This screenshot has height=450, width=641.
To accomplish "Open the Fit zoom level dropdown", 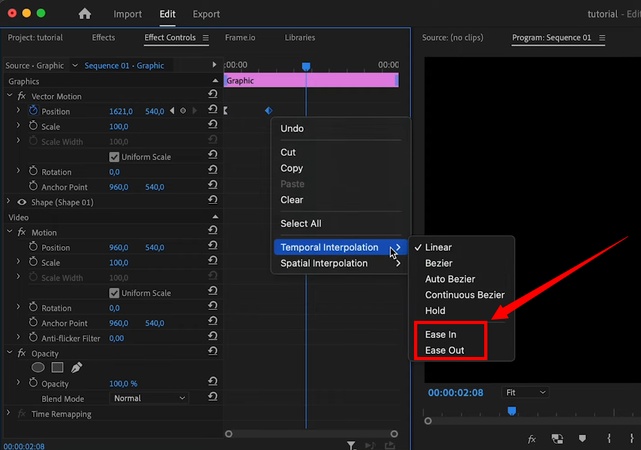I will (x=524, y=393).
